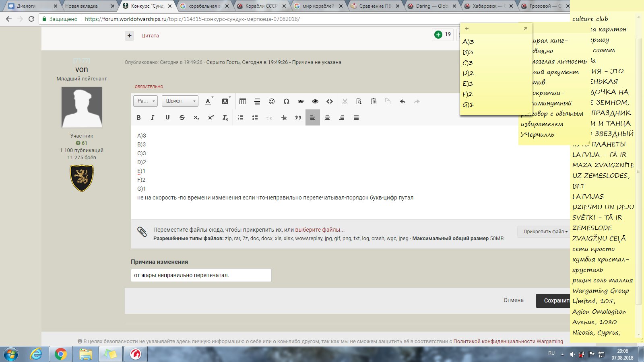
Task: Insert a hyperlink
Action: (x=301, y=101)
